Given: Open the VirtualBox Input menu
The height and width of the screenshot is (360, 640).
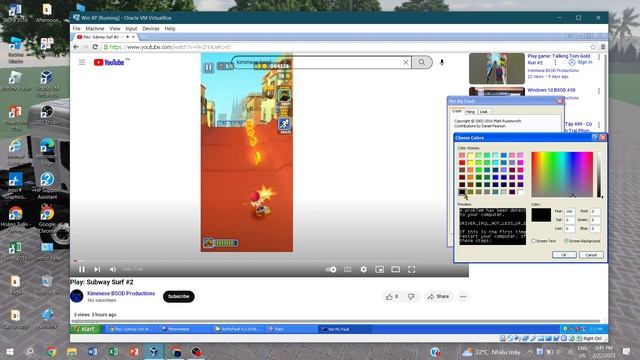Looking at the screenshot, I should pyautogui.click(x=131, y=29).
